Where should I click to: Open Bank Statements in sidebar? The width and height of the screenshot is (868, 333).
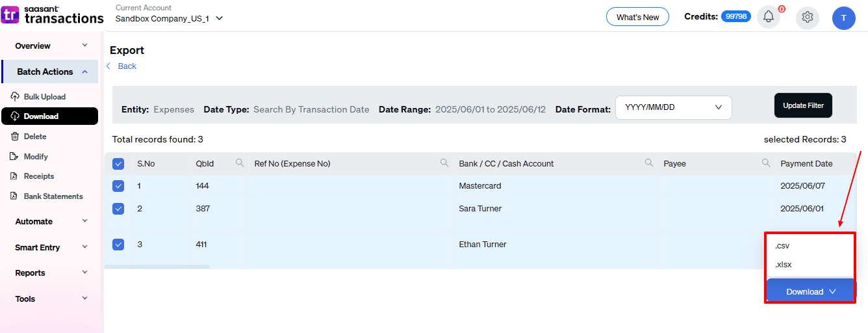pos(53,196)
